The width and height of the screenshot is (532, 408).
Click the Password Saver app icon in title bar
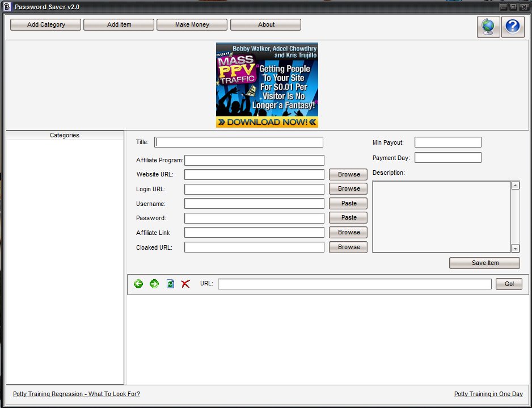tap(7, 7)
